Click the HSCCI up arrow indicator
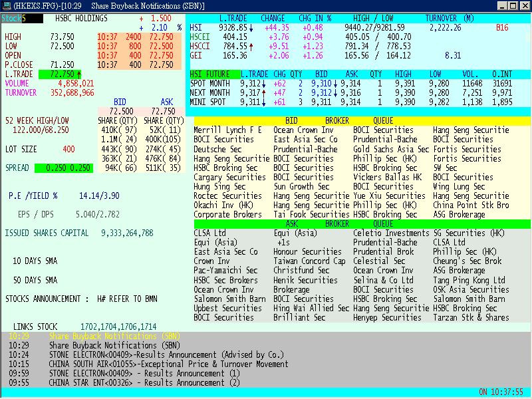This screenshot has width=532, height=399. 251,47
